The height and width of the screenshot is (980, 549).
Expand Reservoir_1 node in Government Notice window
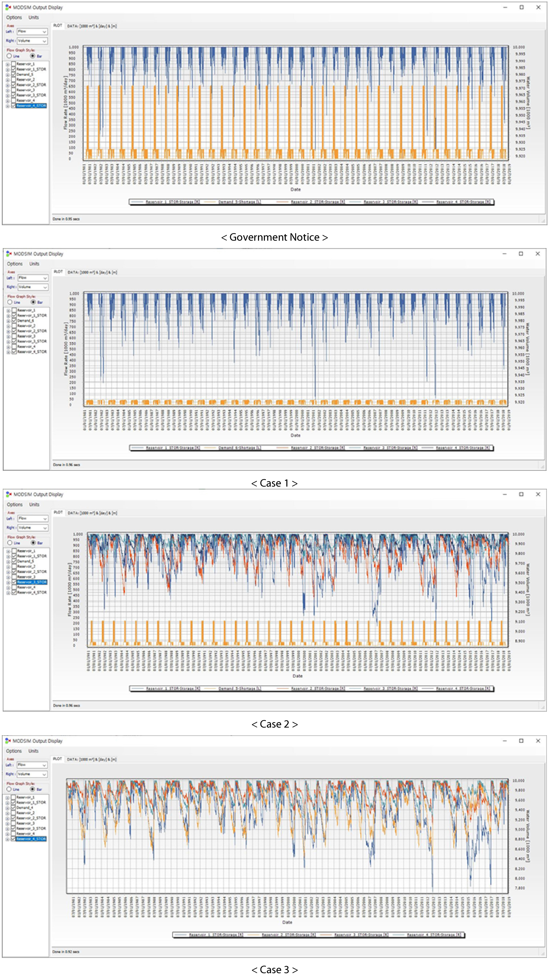8,64
